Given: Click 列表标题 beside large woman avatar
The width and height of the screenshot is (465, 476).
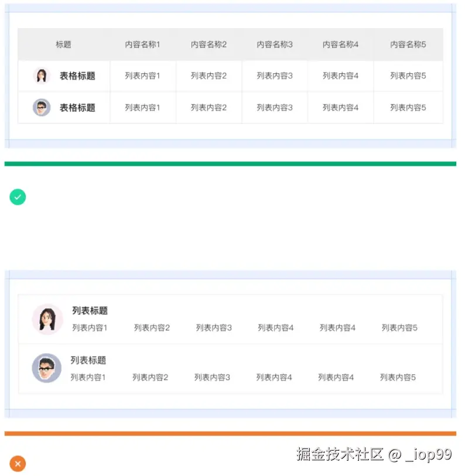Looking at the screenshot, I should tap(90, 310).
